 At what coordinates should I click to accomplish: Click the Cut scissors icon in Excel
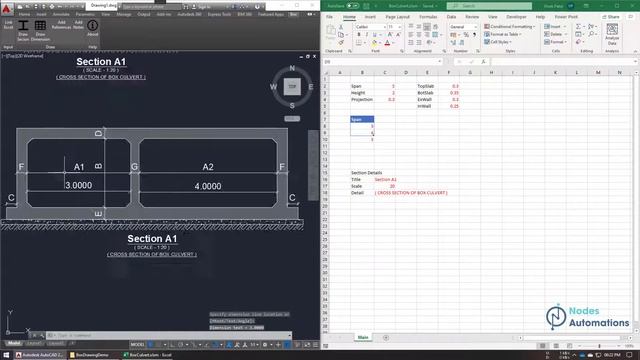pos(341,27)
